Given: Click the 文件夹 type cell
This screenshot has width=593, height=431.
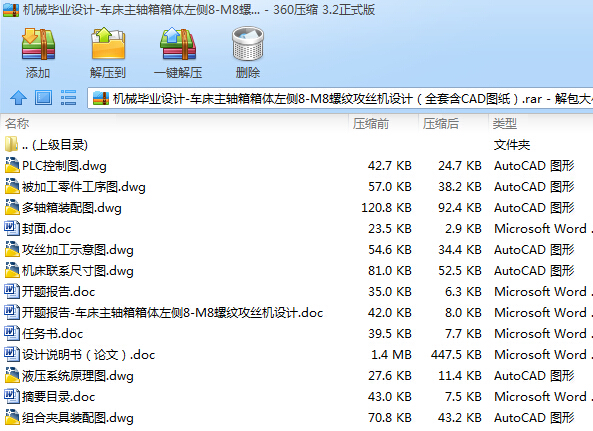Looking at the screenshot, I should pyautogui.click(x=512, y=145).
